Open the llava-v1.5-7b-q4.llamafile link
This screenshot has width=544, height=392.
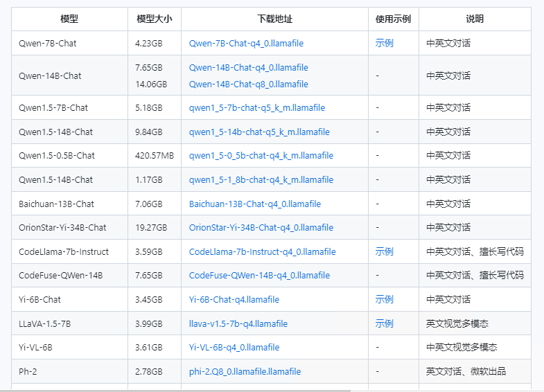(x=238, y=324)
